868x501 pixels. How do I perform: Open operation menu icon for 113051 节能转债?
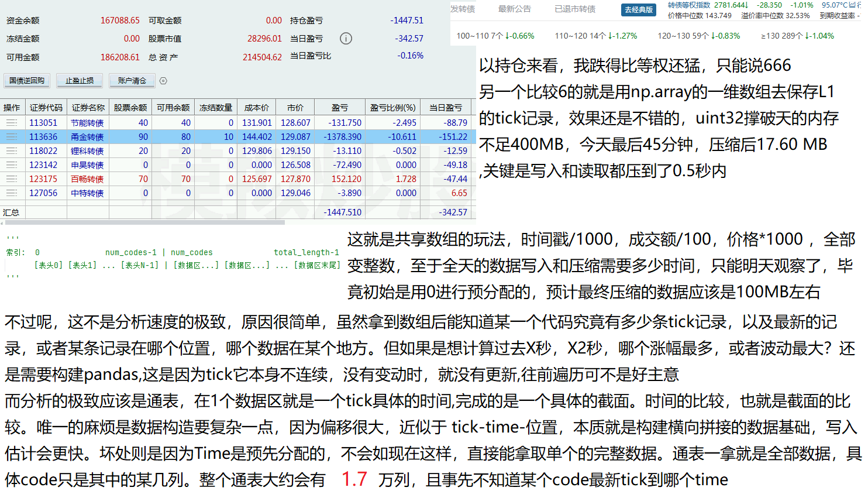(12, 123)
